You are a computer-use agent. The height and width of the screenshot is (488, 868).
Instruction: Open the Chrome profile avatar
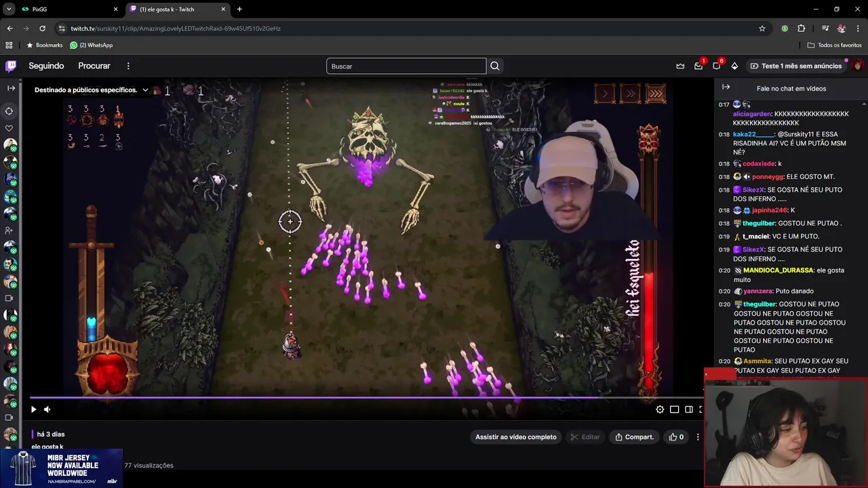pos(842,28)
